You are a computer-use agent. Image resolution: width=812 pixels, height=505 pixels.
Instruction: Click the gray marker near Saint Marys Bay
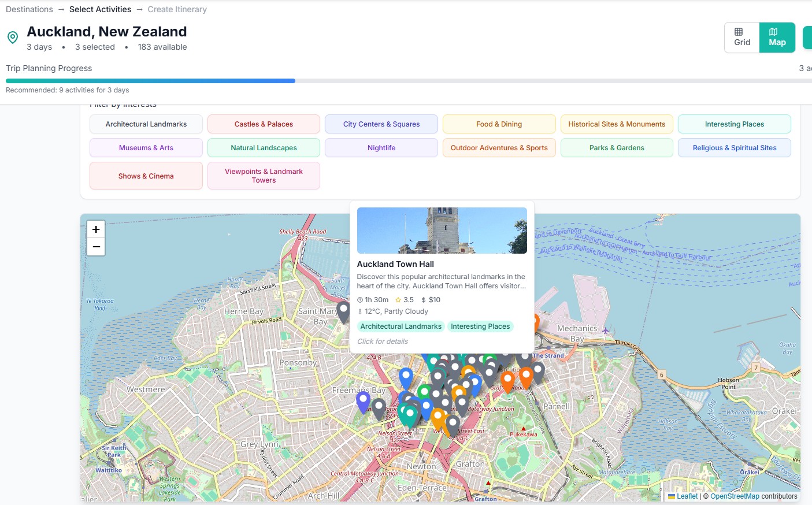[x=343, y=312]
